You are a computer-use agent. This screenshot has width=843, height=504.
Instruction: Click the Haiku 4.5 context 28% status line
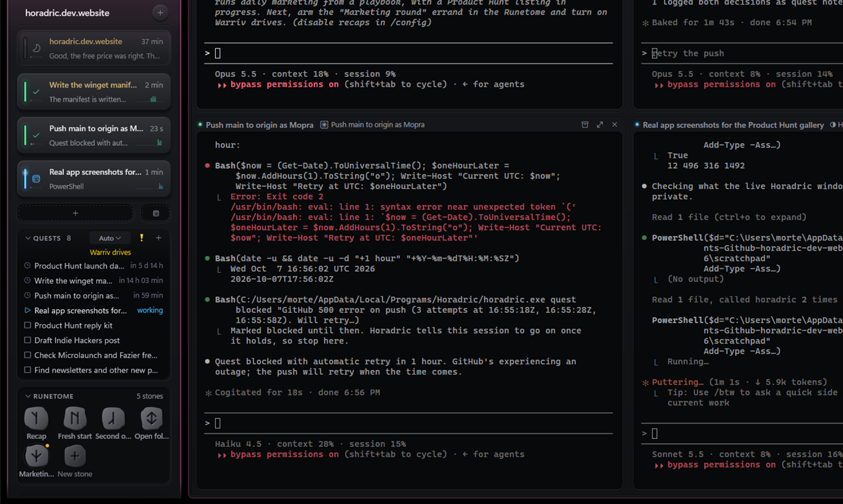click(310, 444)
